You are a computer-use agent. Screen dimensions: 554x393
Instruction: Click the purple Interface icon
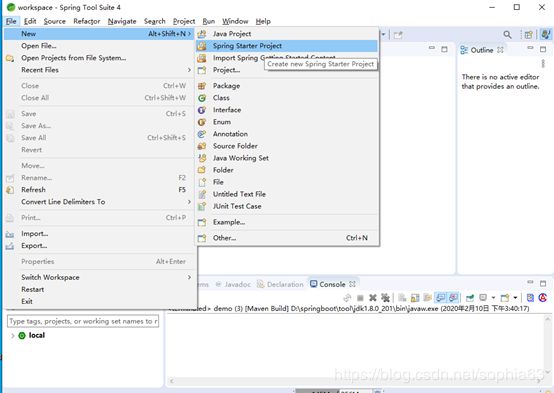pos(202,110)
